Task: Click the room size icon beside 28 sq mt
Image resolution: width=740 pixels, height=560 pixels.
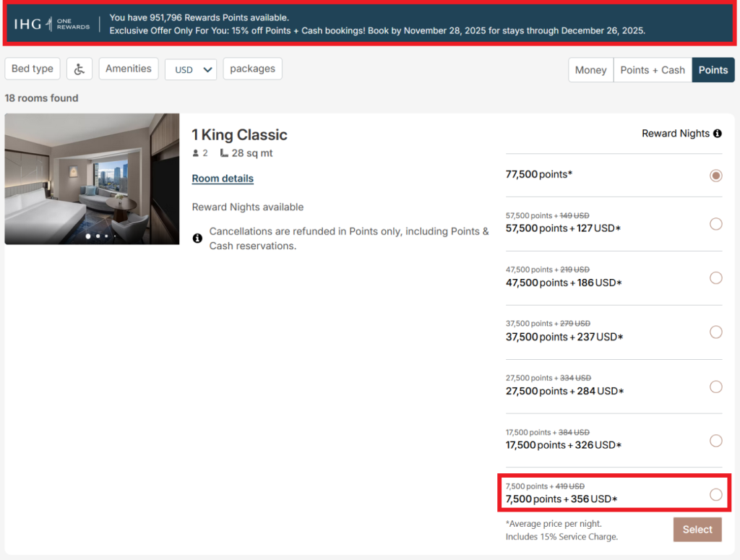Action: (224, 153)
